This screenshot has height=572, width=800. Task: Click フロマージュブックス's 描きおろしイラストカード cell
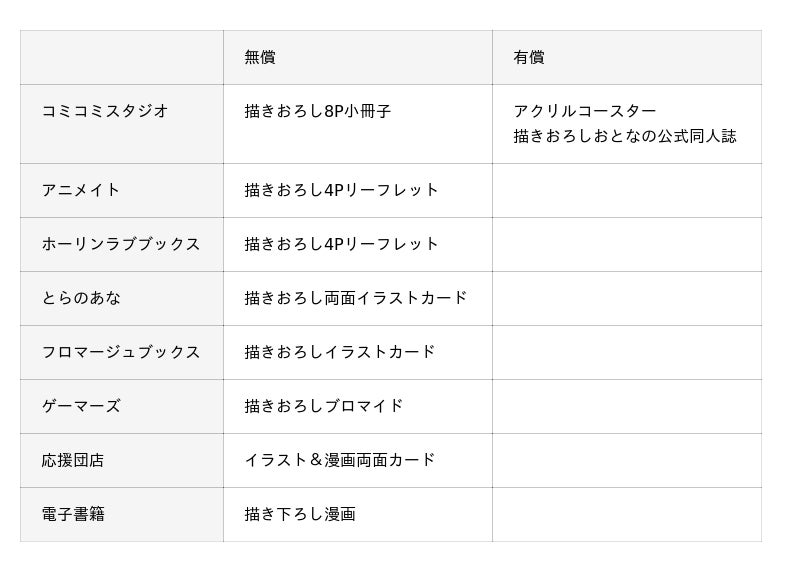coord(358,353)
